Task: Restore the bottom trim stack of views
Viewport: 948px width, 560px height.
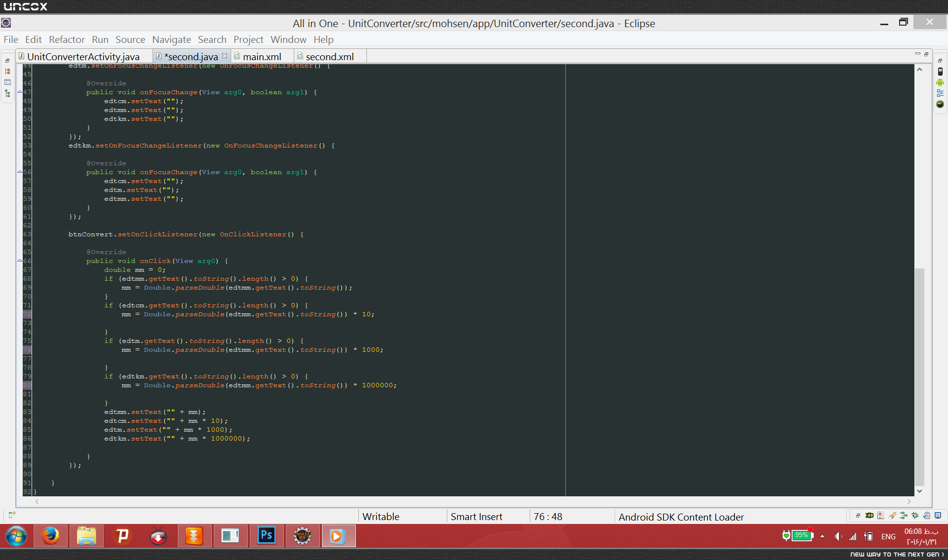Action: pyautogui.click(x=858, y=516)
